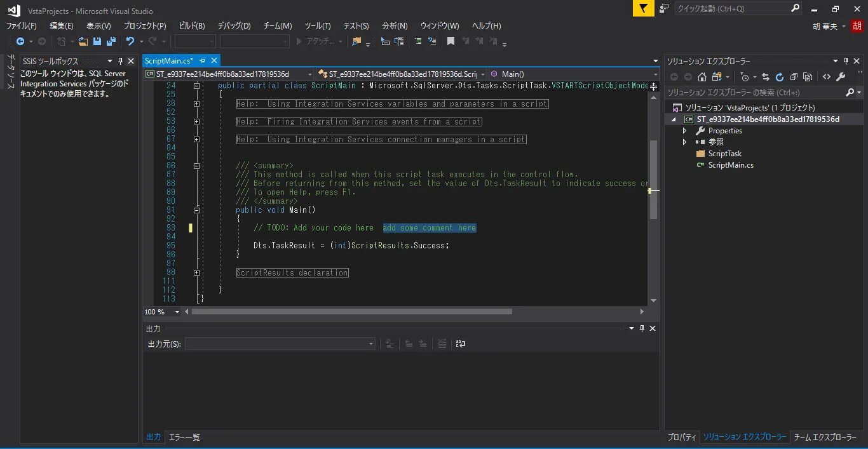Click the View Code angle-brackets icon

click(826, 77)
